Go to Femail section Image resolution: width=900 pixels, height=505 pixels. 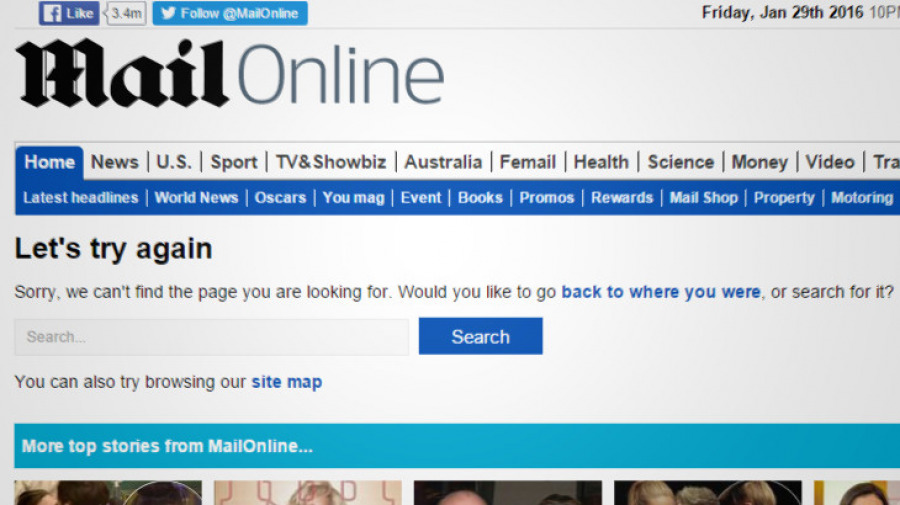pyautogui.click(x=527, y=162)
